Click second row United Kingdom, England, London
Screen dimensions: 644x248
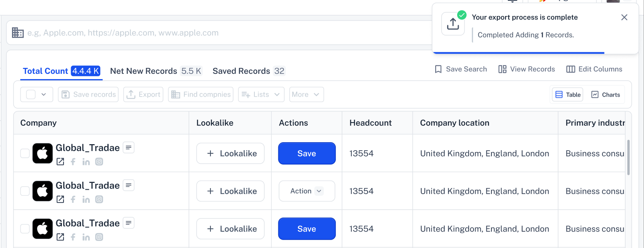(x=485, y=191)
